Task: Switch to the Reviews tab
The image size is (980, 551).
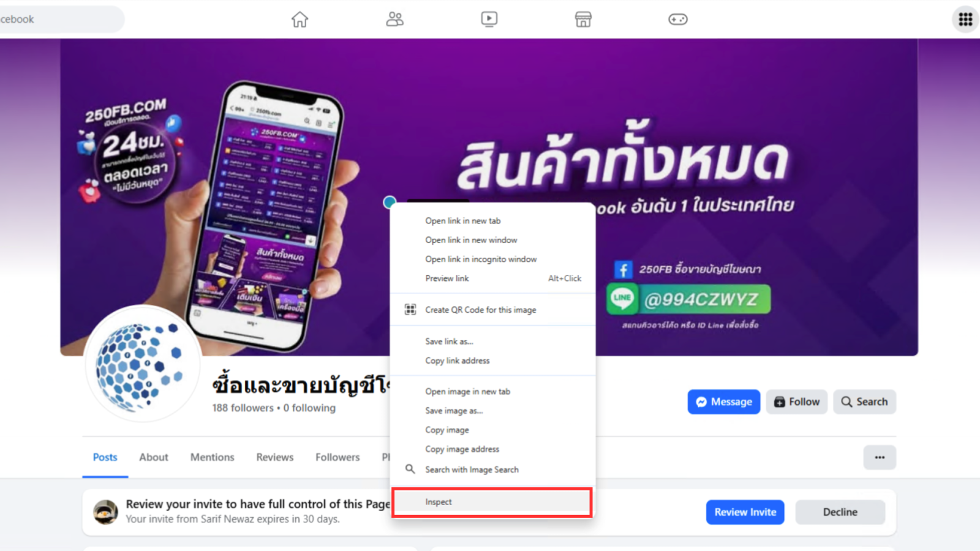Action: 274,457
